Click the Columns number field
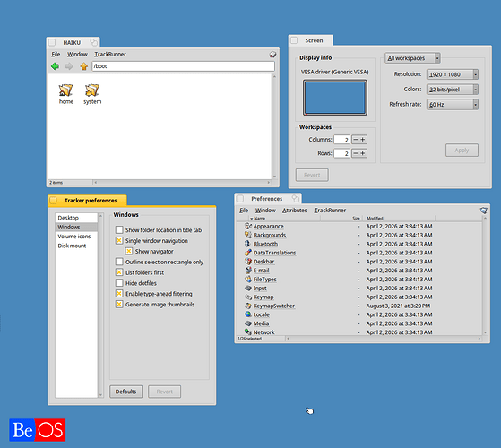501x448 pixels. pyautogui.click(x=341, y=140)
